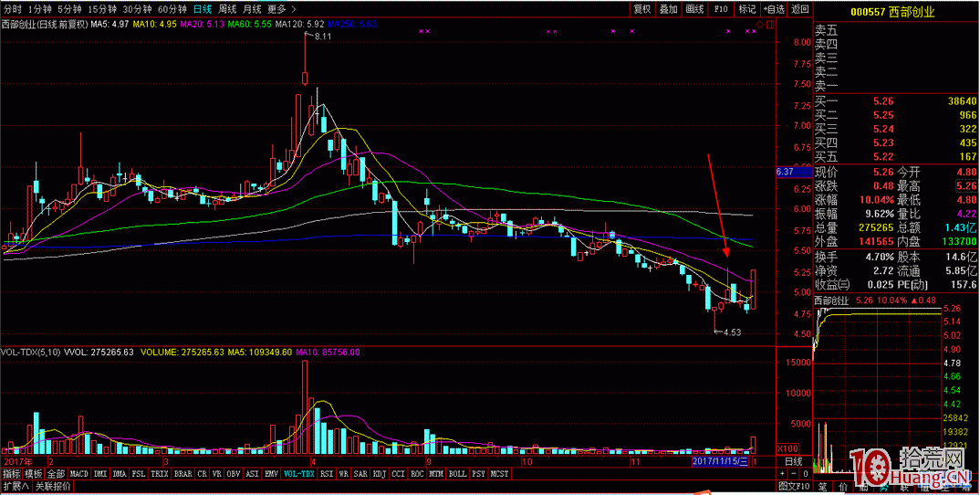
Task: Switch to the MTM indicator
Action: coord(436,474)
